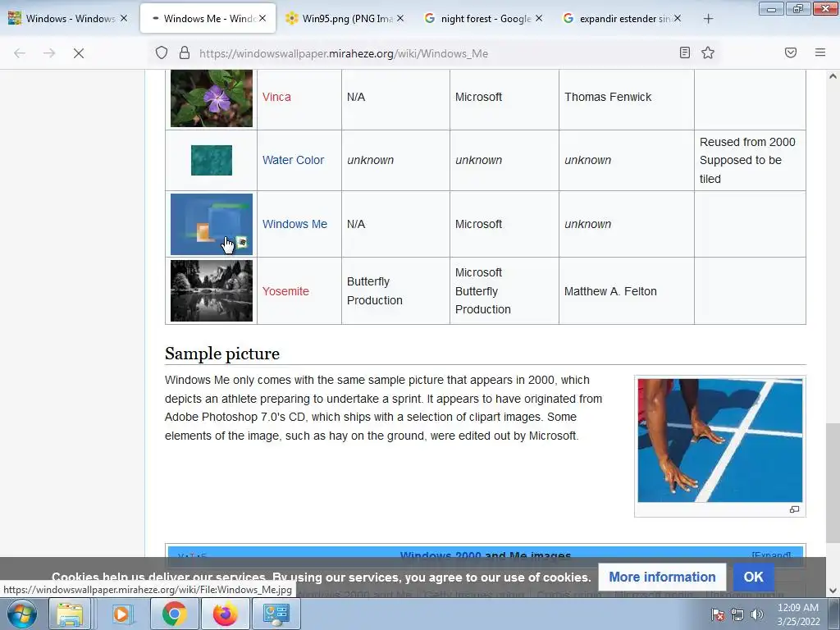Click the page scrollbar up arrow
The height and width of the screenshot is (630, 840).
point(833,76)
